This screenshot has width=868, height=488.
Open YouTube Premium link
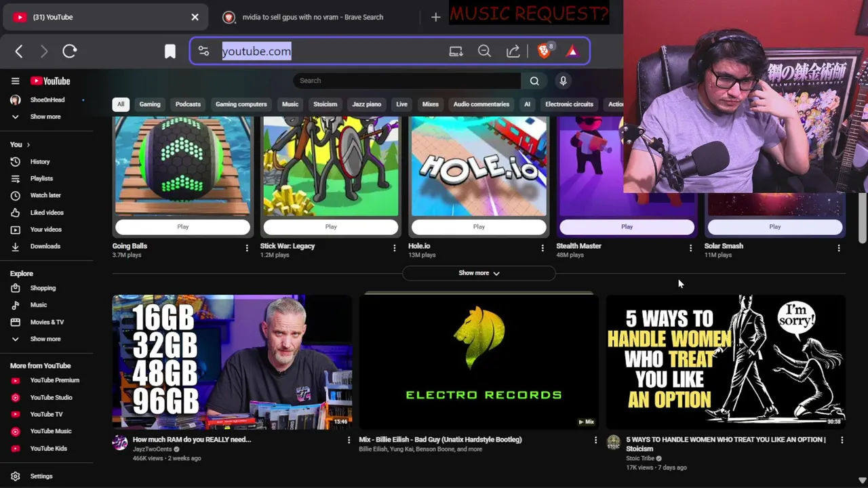(54, 380)
